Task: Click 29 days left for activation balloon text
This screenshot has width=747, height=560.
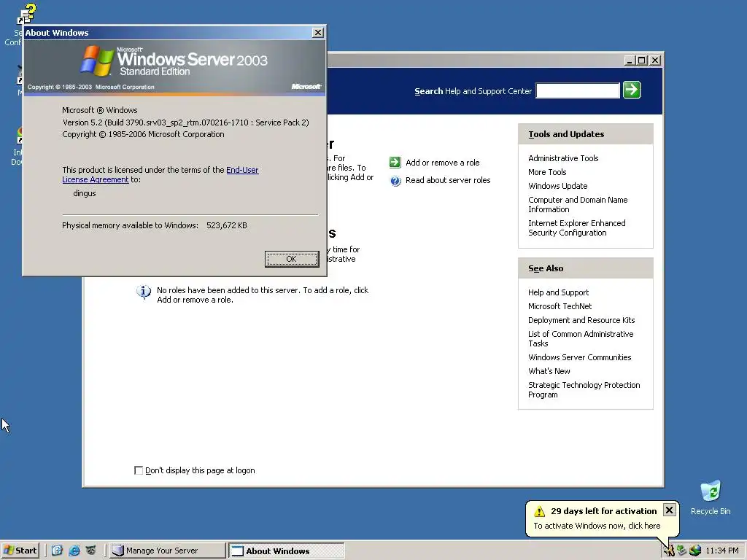Action: click(603, 511)
